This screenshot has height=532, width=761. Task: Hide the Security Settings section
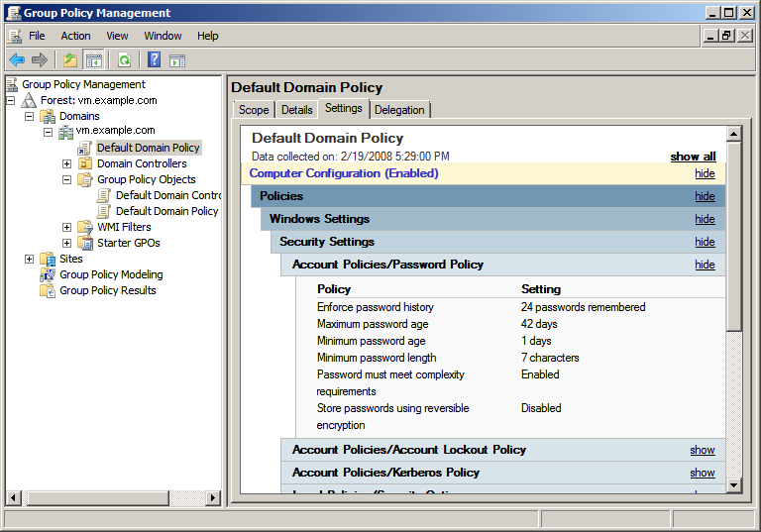(705, 242)
